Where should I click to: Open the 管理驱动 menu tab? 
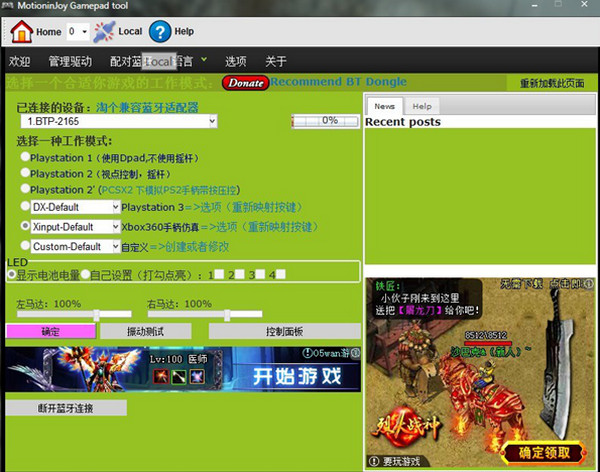coord(70,61)
